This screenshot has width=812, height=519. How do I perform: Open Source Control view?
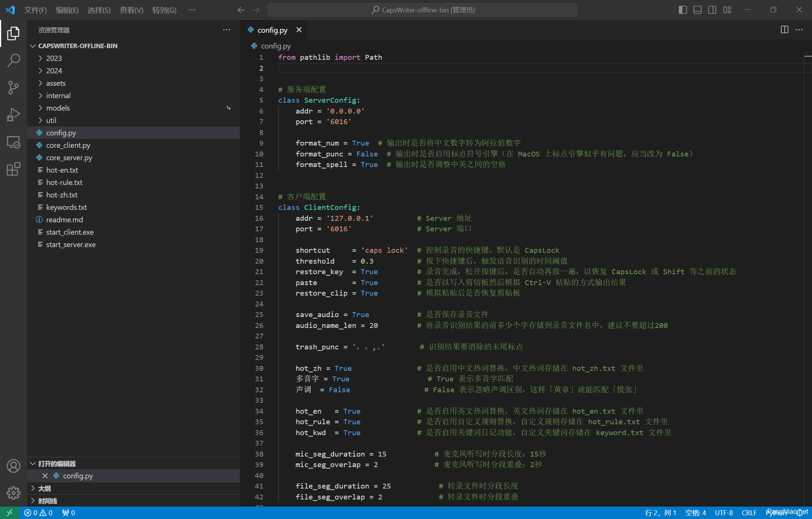14,87
